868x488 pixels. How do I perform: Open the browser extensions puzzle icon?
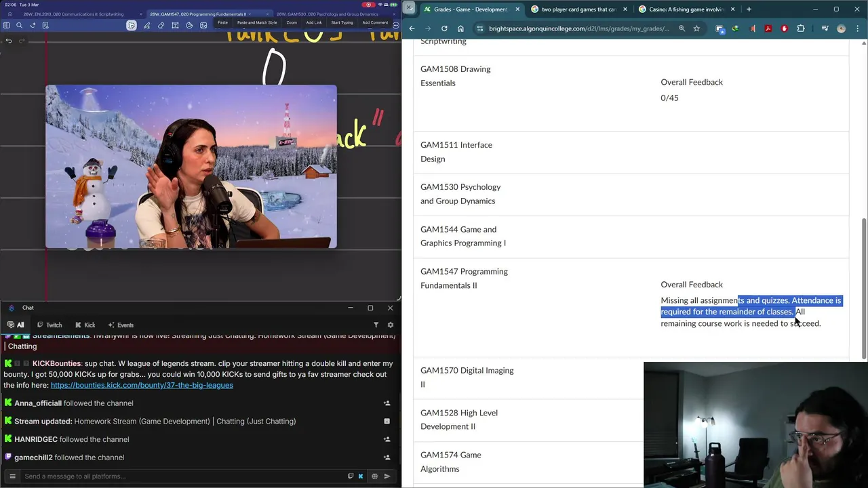[801, 28]
